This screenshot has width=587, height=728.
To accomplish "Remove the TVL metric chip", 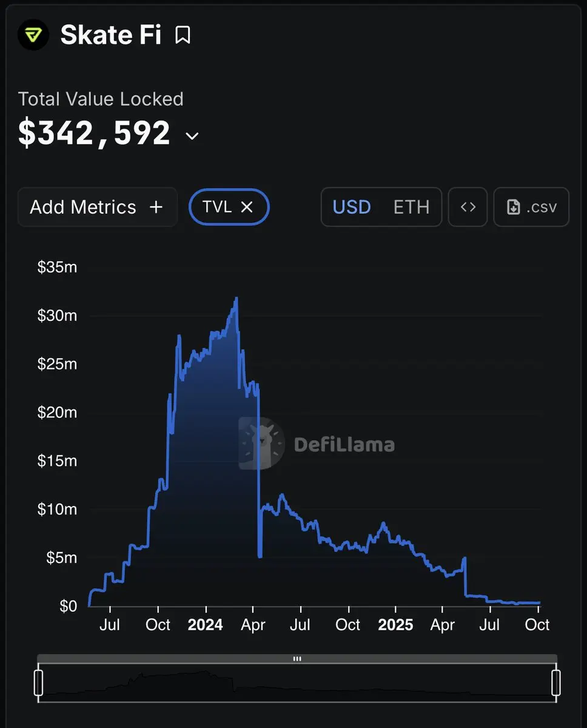I will (x=247, y=207).
